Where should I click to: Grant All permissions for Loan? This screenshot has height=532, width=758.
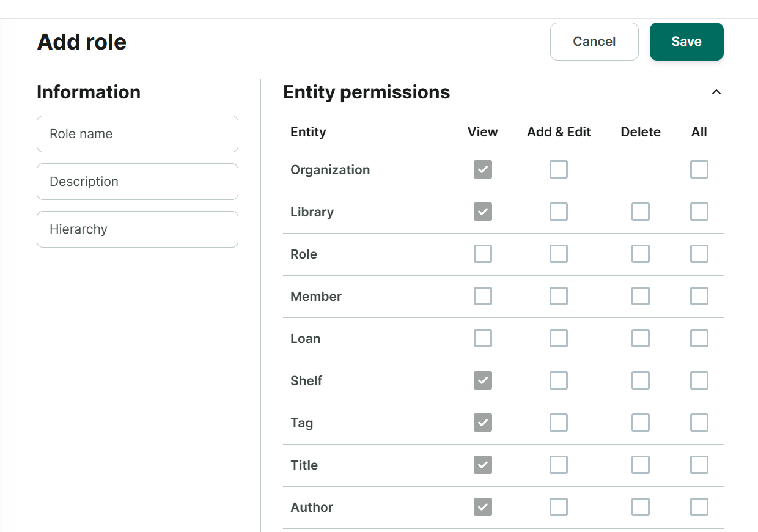click(699, 338)
